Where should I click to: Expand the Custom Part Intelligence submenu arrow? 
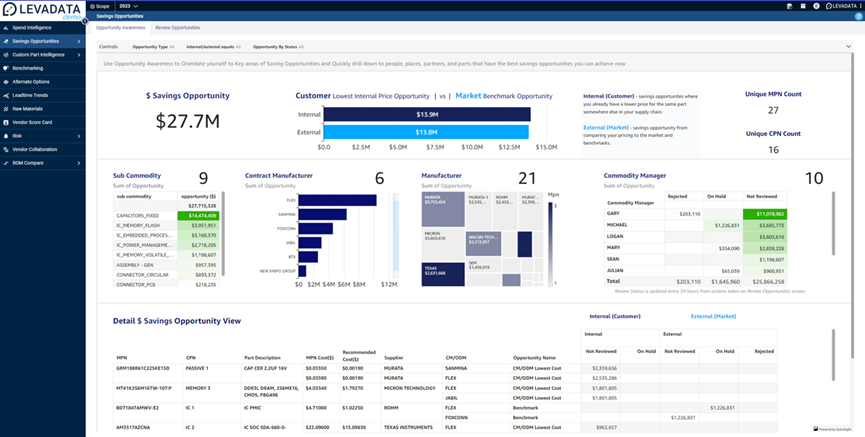(x=79, y=55)
